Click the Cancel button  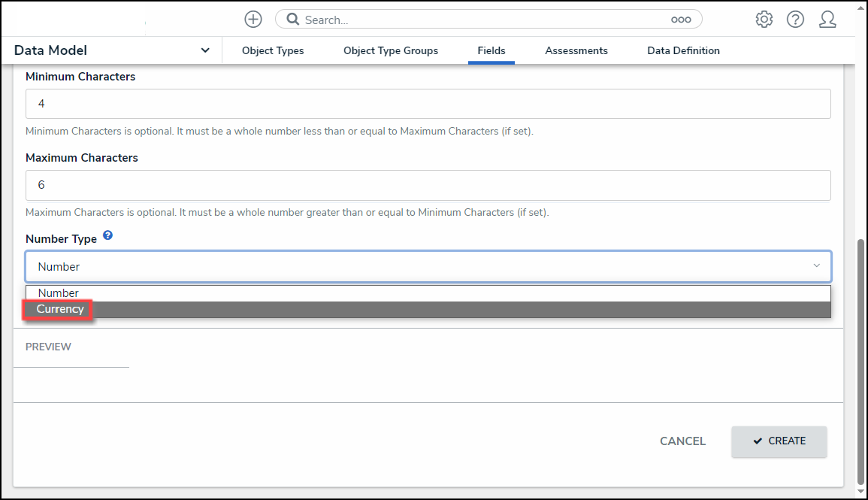click(682, 441)
